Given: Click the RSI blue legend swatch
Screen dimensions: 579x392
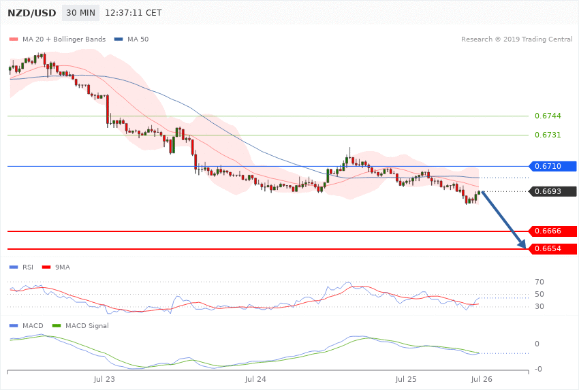Looking at the screenshot, I should [14, 267].
